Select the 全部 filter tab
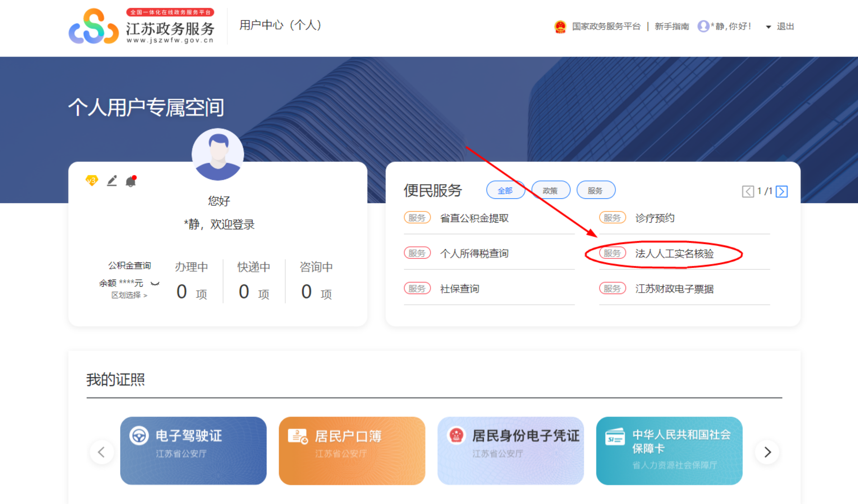Image resolution: width=858 pixels, height=504 pixels. point(505,190)
